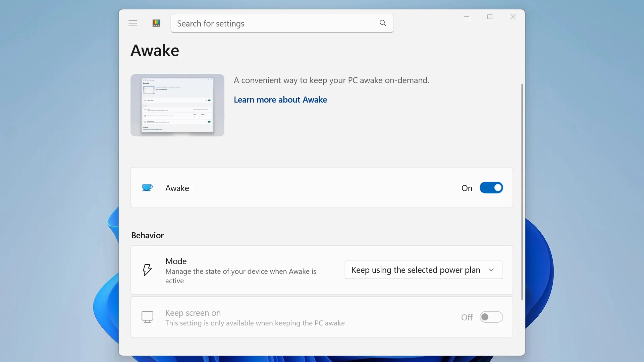Click the description text about keeping PC awake
644x362 pixels.
331,80
